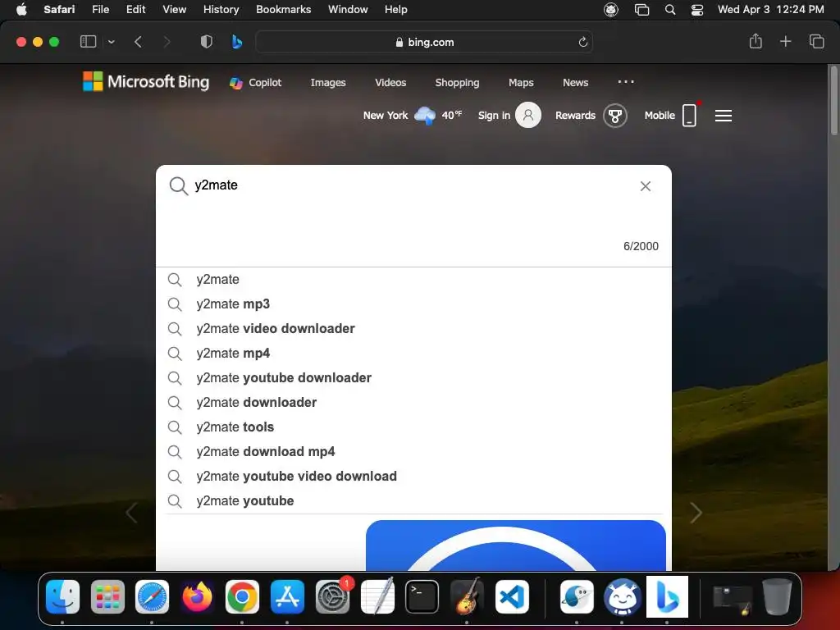The height and width of the screenshot is (630, 840).
Task: Open the Shopping tab
Action: [457, 83]
